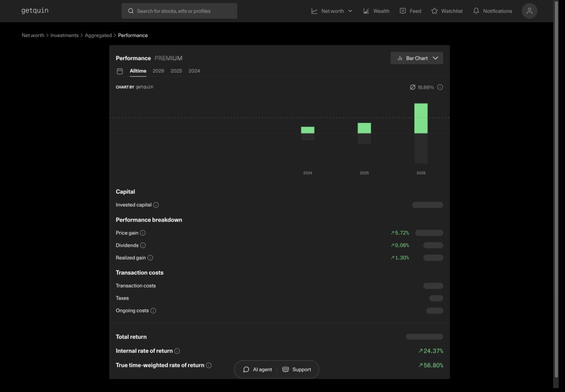Viewport: 565px width, 392px height.
Task: Select the 2024 green performance bar
Action: 308,130
